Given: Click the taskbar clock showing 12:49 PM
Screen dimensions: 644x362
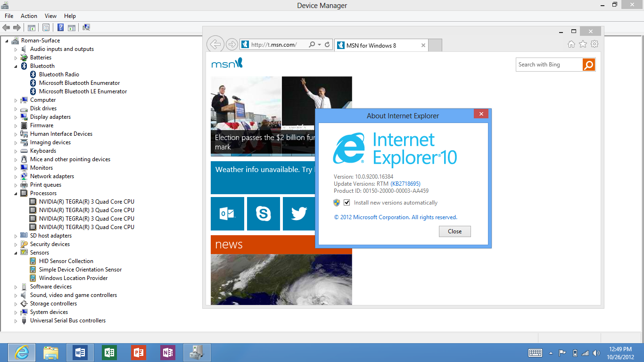Looking at the screenshot, I should click(620, 353).
